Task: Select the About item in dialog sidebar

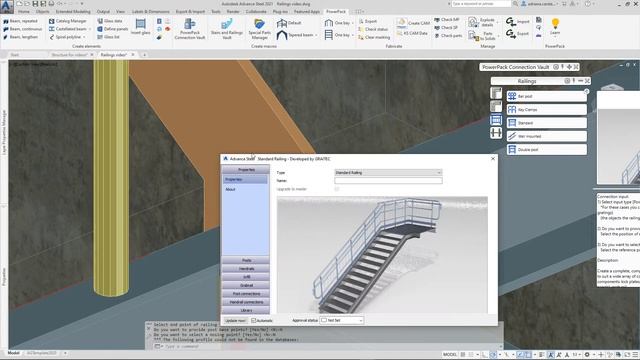Action: tap(231, 189)
